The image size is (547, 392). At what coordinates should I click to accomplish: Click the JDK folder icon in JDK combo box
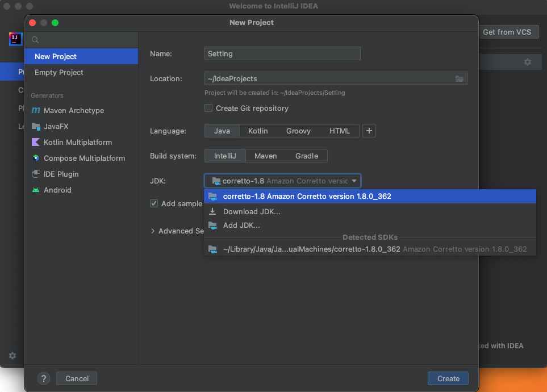point(216,181)
